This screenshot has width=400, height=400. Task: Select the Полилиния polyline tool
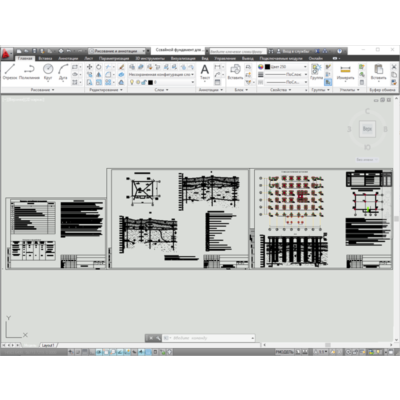pos(29,72)
